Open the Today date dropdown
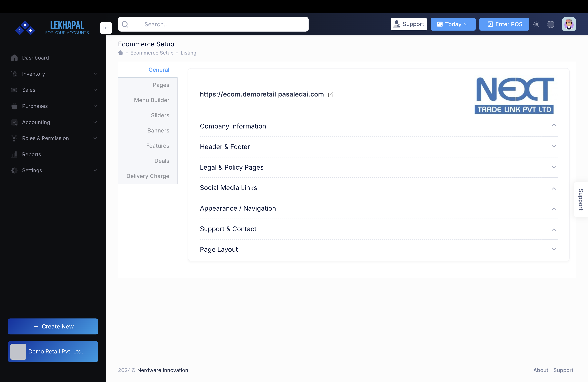 click(453, 24)
